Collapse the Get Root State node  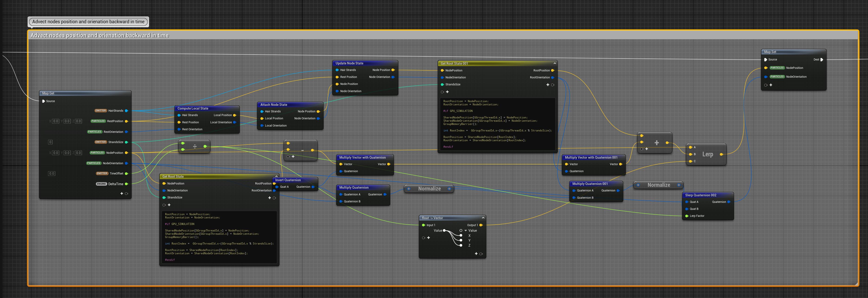pyautogui.click(x=276, y=176)
